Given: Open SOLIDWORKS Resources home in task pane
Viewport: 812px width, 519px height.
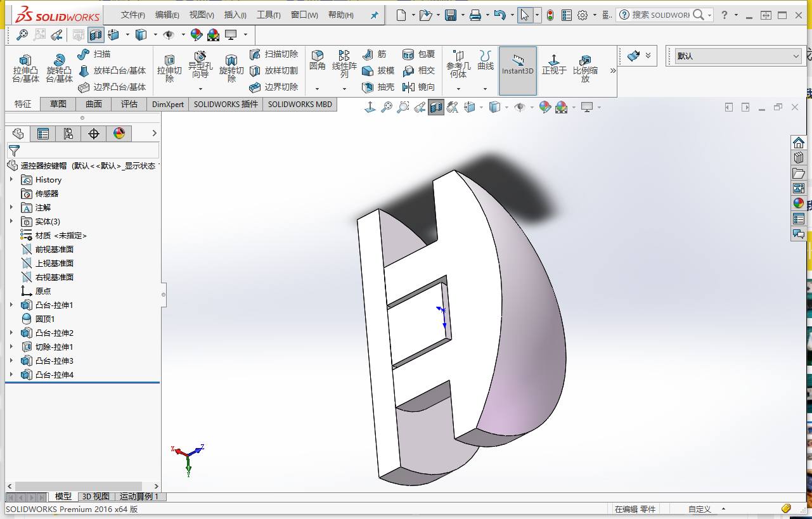Looking at the screenshot, I should [799, 143].
